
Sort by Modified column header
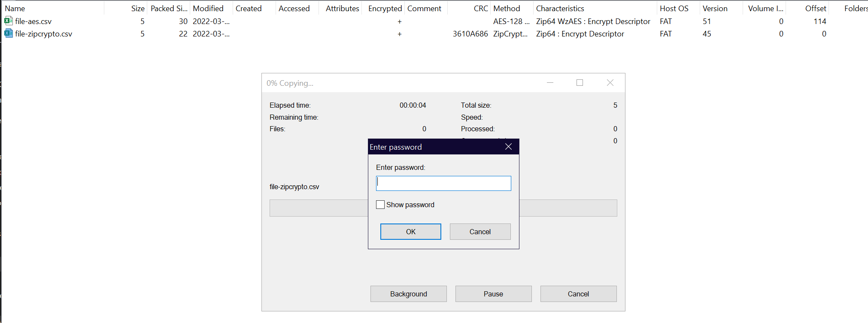click(208, 9)
